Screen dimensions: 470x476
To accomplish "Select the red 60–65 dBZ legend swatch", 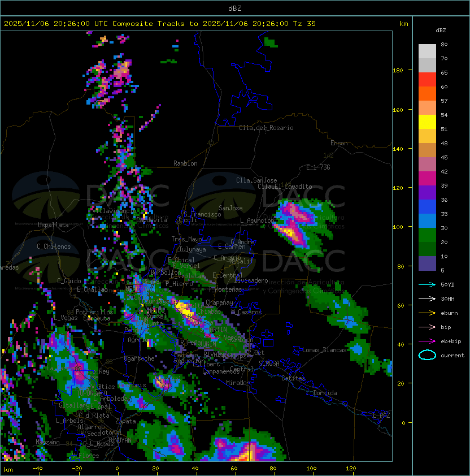I will 427,80.
